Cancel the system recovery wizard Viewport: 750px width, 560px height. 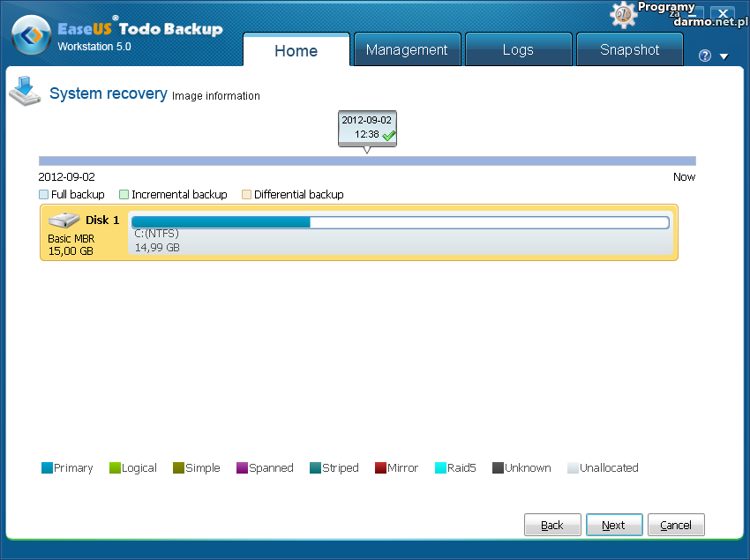pos(676,525)
